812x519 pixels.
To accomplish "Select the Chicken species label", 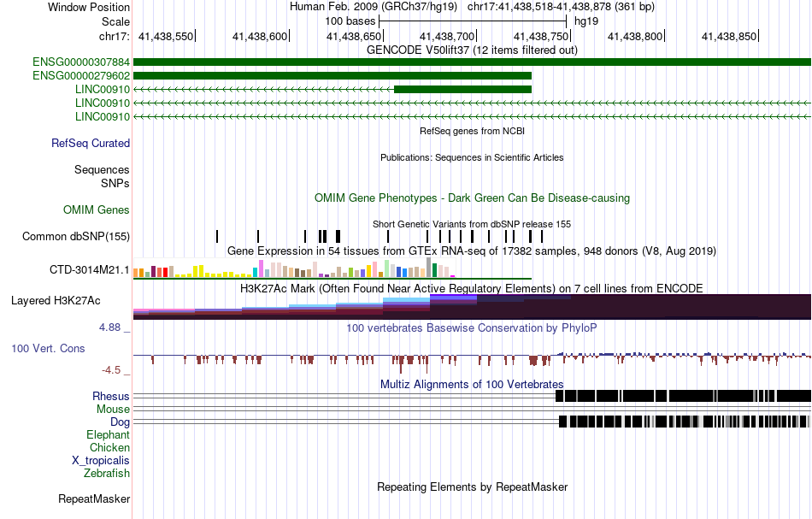I will 109,447.
